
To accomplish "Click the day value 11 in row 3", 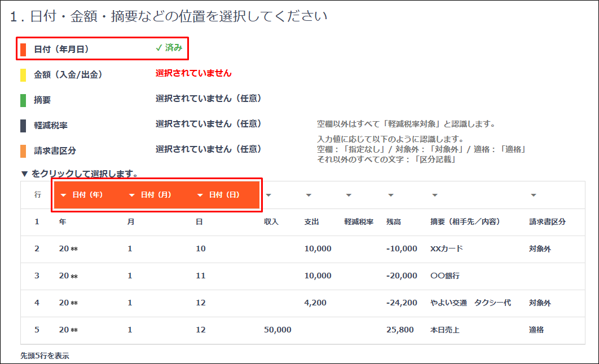I will click(201, 276).
